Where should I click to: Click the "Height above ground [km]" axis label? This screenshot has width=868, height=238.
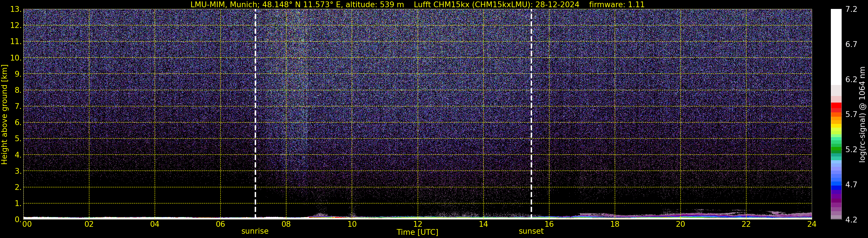pos(4,115)
